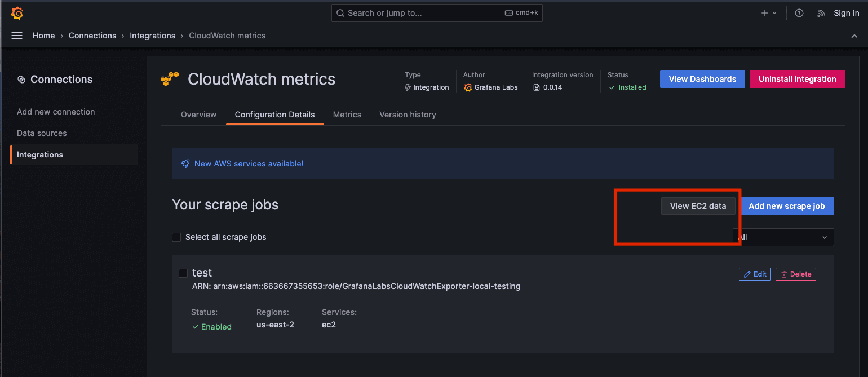Check the checkbox on the test scrape job
This screenshot has height=377, width=868.
(183, 273)
